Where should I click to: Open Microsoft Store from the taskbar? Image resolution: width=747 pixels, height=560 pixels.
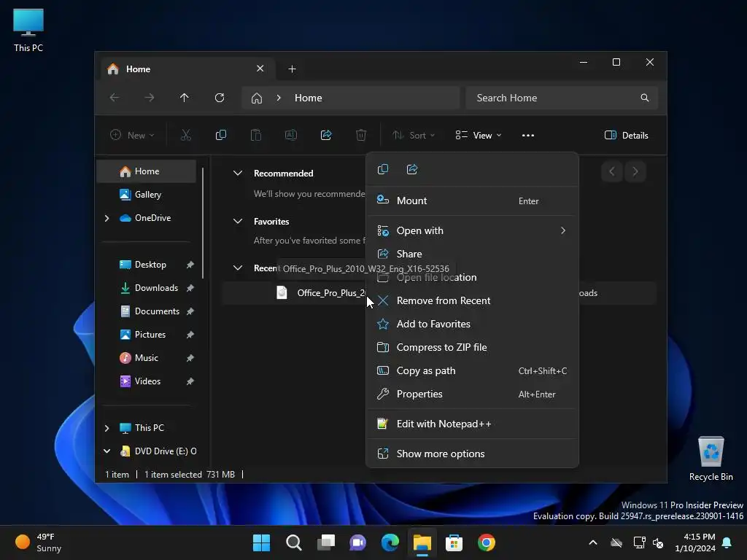pos(454,542)
